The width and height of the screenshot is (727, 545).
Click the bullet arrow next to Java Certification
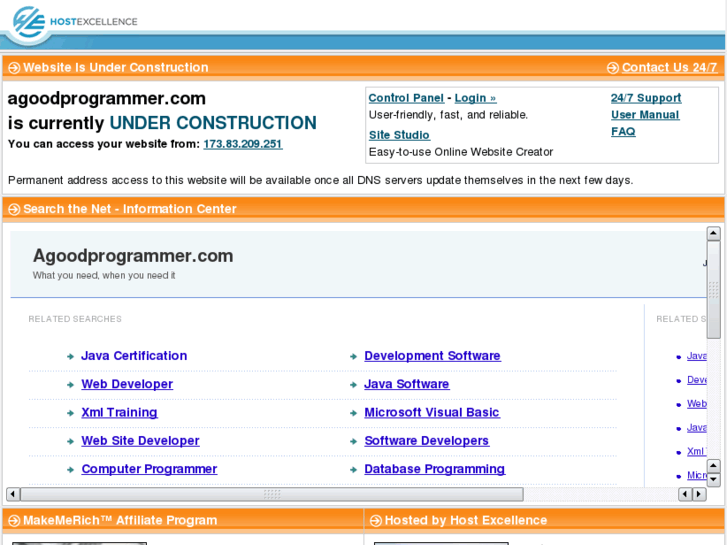coord(70,356)
